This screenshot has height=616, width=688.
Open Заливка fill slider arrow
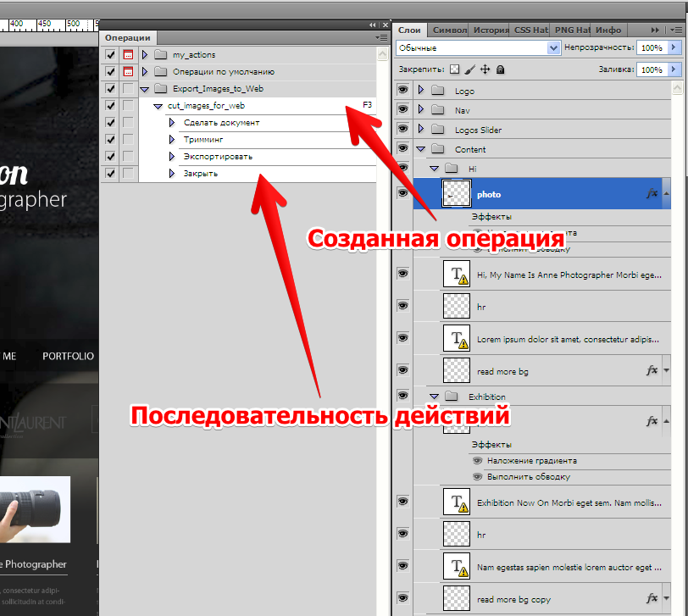(x=674, y=69)
